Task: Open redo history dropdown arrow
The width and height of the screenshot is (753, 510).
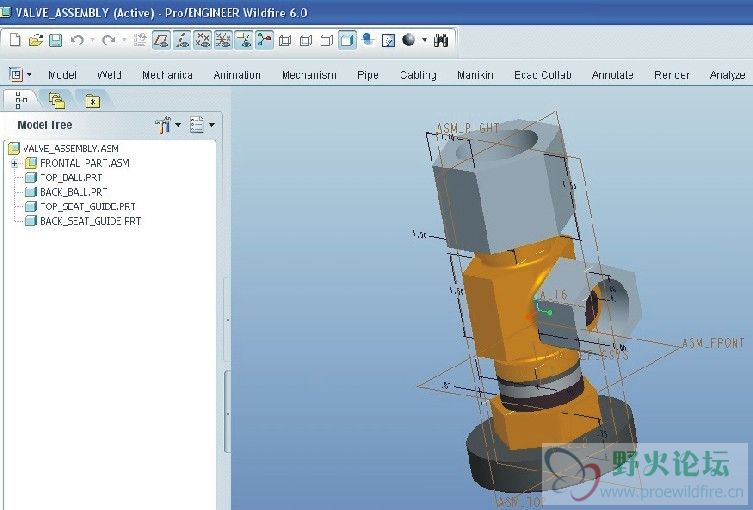Action: (124, 40)
